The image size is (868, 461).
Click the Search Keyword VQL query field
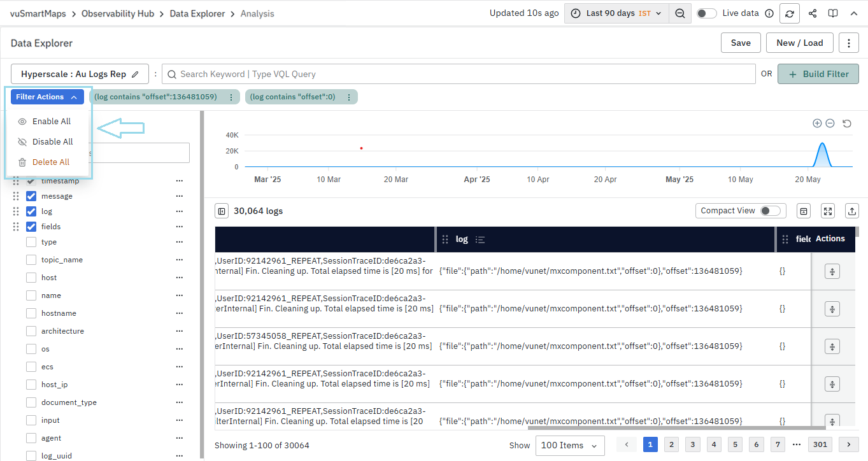click(459, 74)
